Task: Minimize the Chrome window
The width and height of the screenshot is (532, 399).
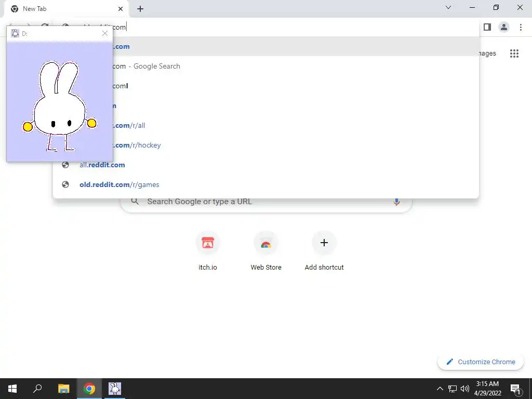Action: pyautogui.click(x=472, y=7)
